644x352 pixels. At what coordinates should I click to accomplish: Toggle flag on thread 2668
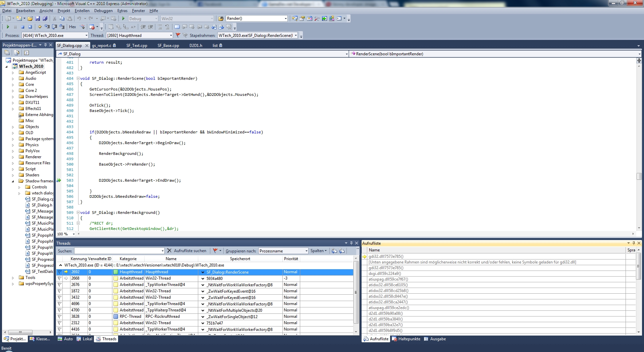60,278
